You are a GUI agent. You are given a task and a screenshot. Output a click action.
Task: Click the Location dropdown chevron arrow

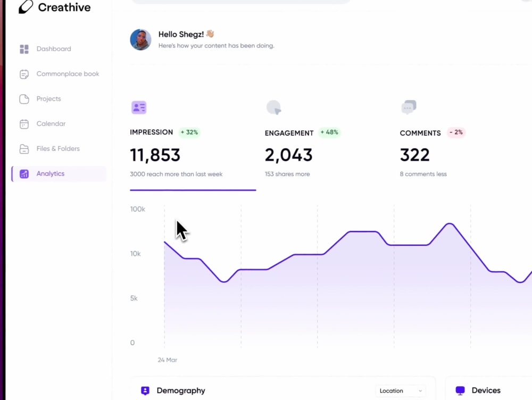[x=420, y=391]
